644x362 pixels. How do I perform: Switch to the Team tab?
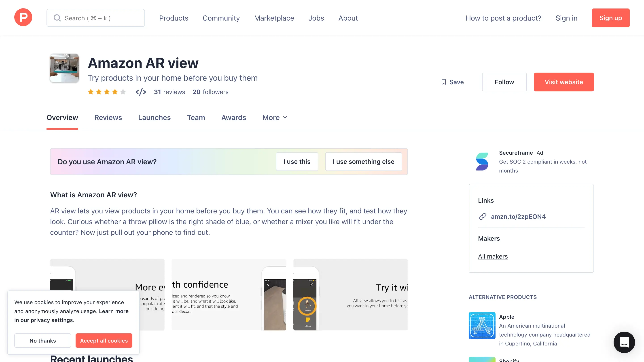pyautogui.click(x=196, y=117)
